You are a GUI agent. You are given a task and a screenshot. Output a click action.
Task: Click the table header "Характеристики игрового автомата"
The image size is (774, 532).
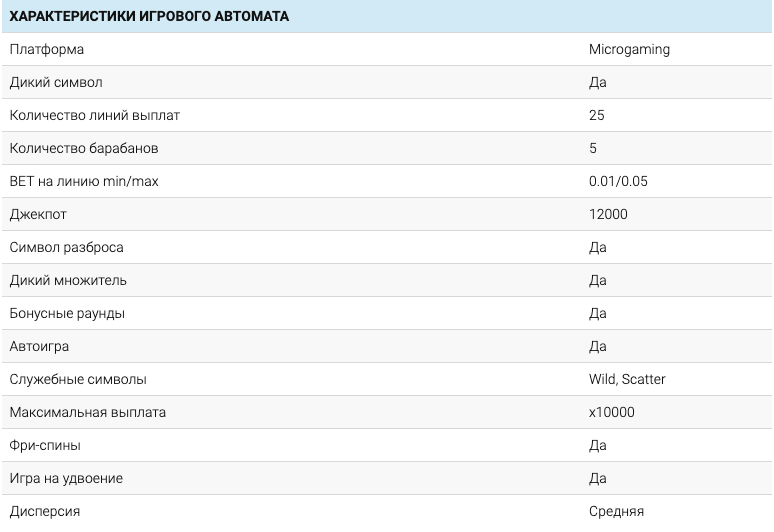click(x=149, y=16)
